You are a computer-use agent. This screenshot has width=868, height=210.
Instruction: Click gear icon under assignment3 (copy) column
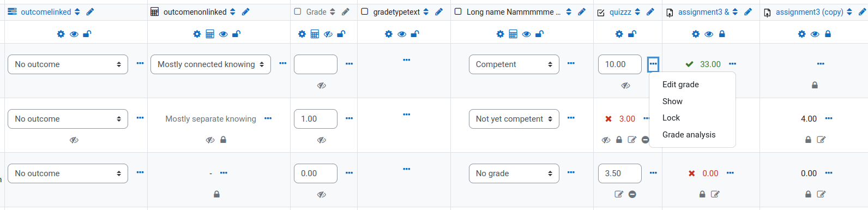pos(801,34)
